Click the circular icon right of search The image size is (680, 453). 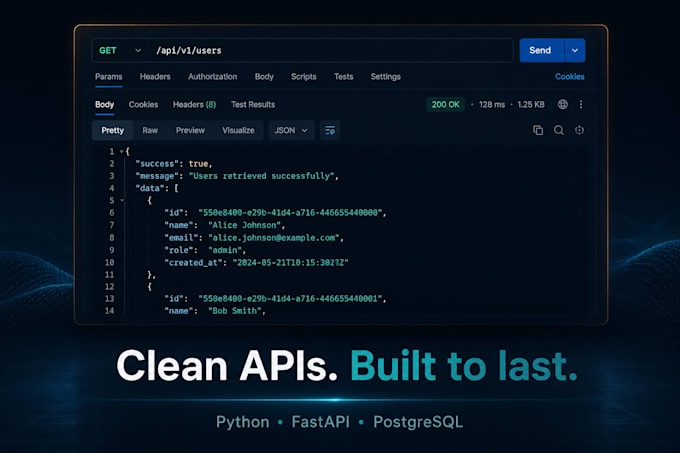click(579, 130)
